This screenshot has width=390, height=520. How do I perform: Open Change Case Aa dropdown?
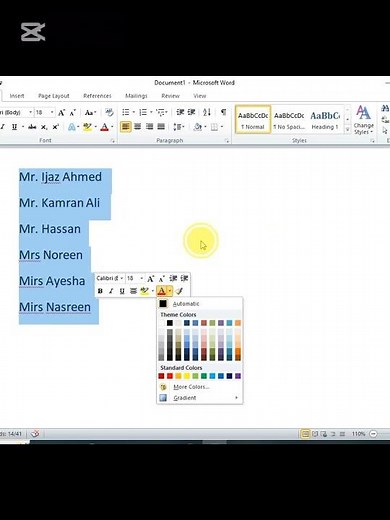[x=90, y=113]
